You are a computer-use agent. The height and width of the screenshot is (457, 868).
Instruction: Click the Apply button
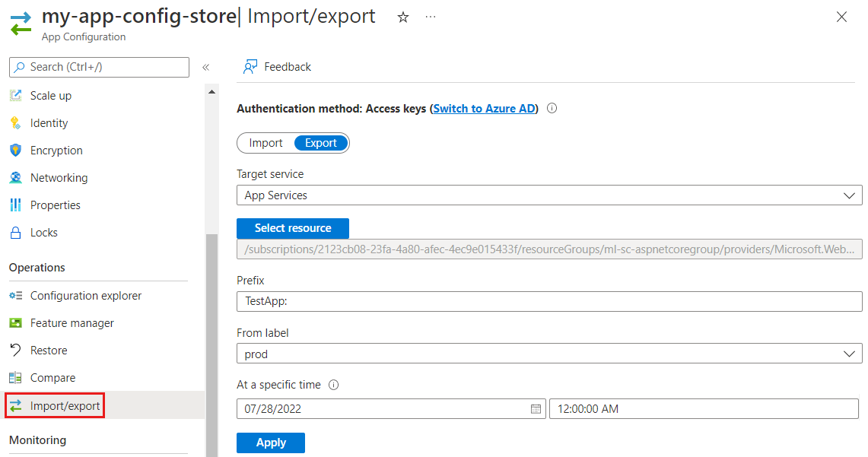pyautogui.click(x=270, y=443)
